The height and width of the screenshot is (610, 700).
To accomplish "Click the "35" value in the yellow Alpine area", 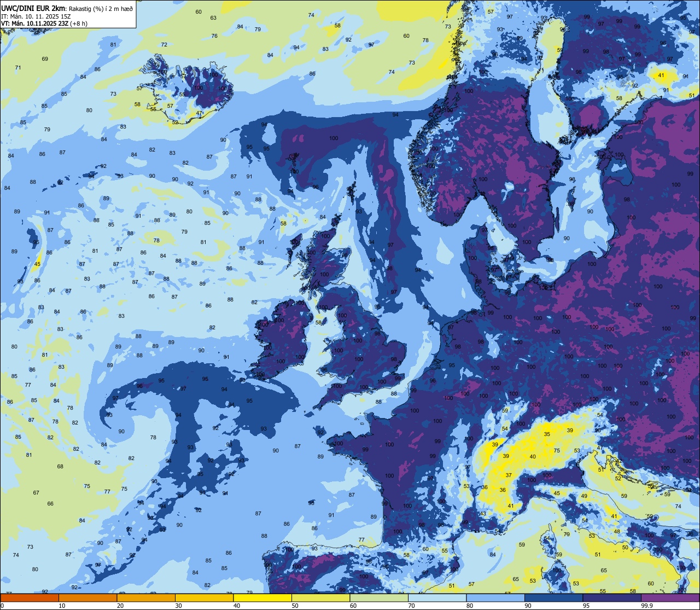I will pyautogui.click(x=547, y=434).
